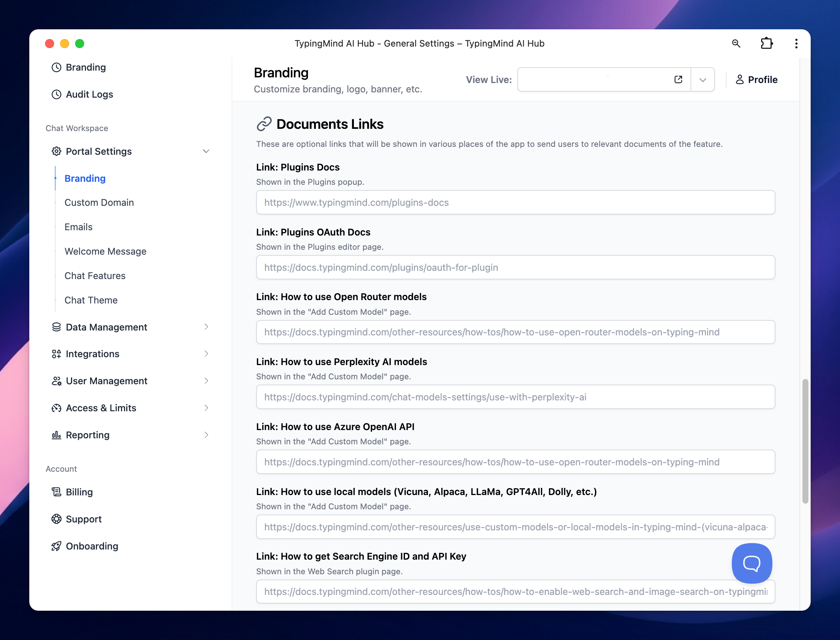The image size is (840, 640).
Task: Click 'Shown in the Plugins popup.' text
Action: (x=310, y=182)
